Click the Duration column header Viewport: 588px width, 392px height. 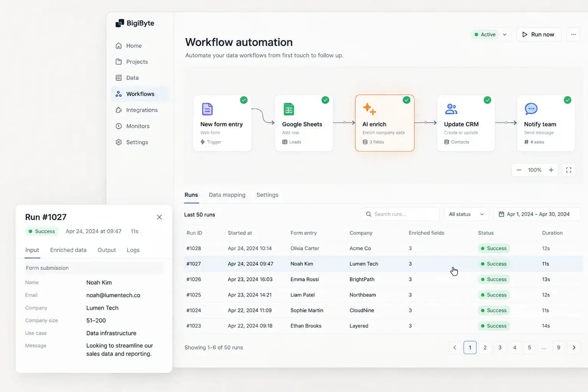point(552,233)
